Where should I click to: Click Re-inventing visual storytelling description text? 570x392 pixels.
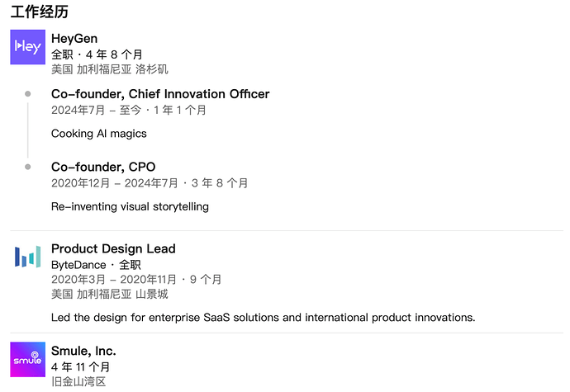tap(130, 206)
